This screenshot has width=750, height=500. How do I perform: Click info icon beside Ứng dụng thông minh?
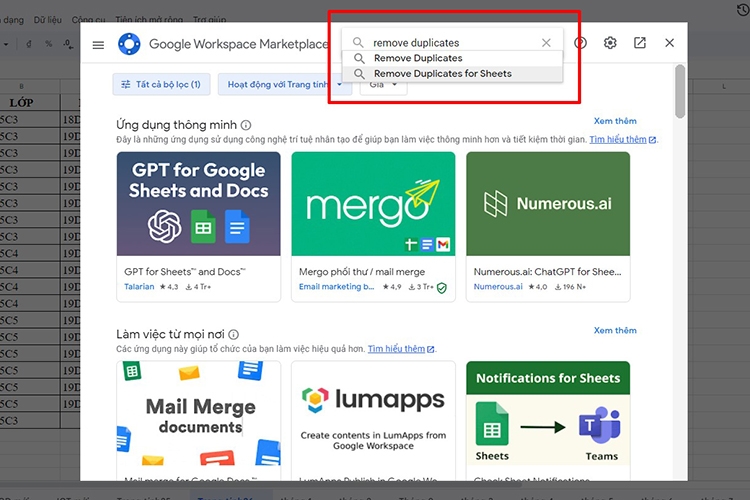[246, 125]
